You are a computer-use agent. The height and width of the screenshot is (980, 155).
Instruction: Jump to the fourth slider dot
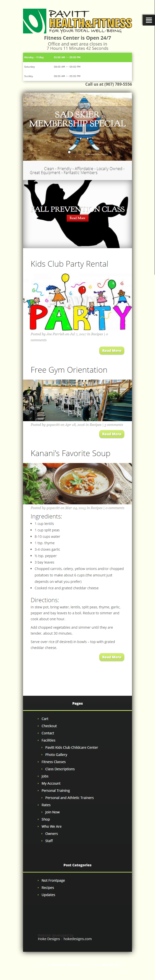click(x=85, y=152)
